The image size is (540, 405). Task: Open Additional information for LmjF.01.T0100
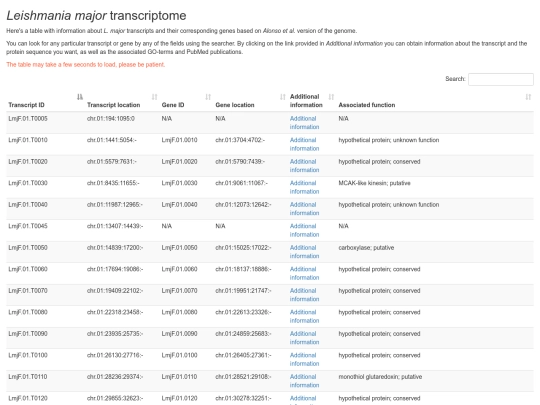(304, 360)
